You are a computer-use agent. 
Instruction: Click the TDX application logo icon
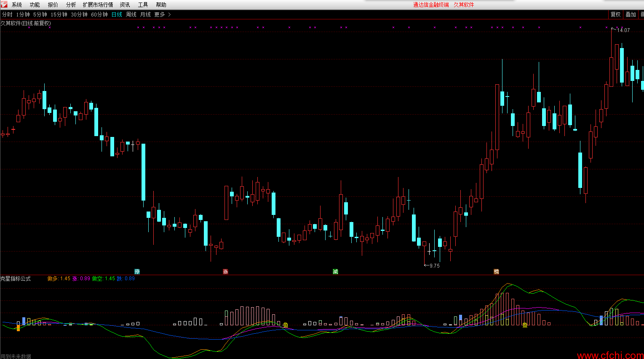click(4, 4)
